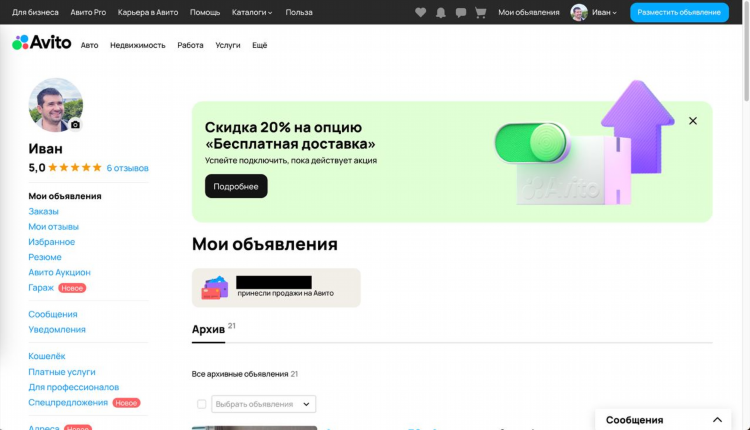
Task: Open Гараж in sidebar
Action: (41, 287)
